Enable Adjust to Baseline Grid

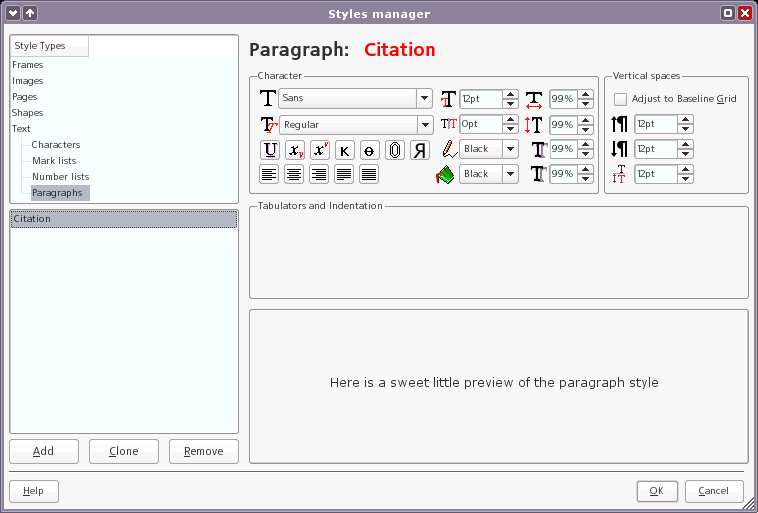coord(621,99)
